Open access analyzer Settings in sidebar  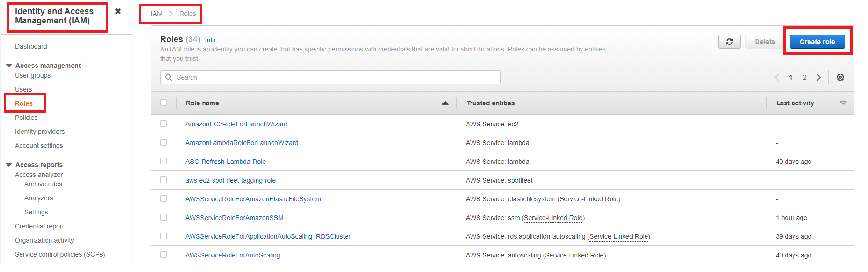pos(36,212)
